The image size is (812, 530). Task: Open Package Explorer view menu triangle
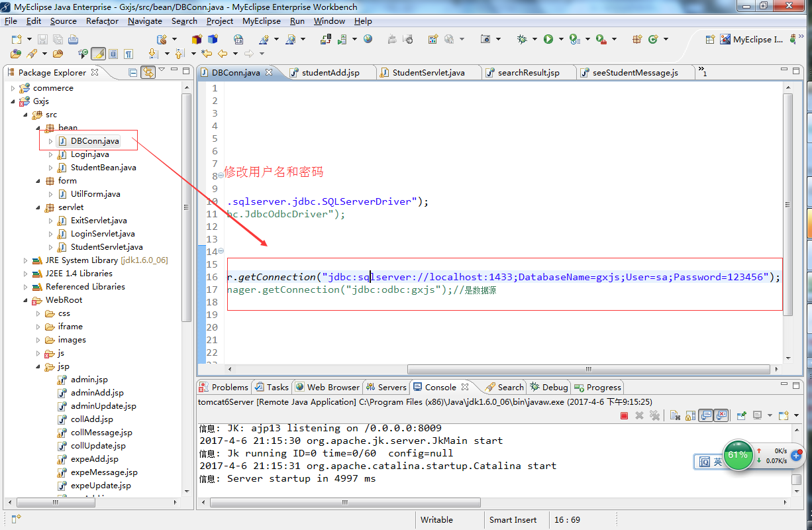click(x=162, y=70)
